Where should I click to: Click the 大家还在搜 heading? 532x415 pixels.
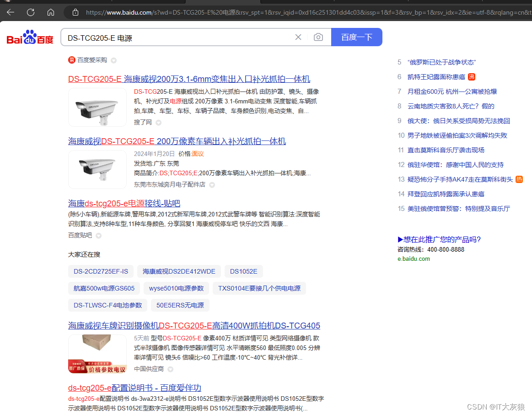coord(84,254)
